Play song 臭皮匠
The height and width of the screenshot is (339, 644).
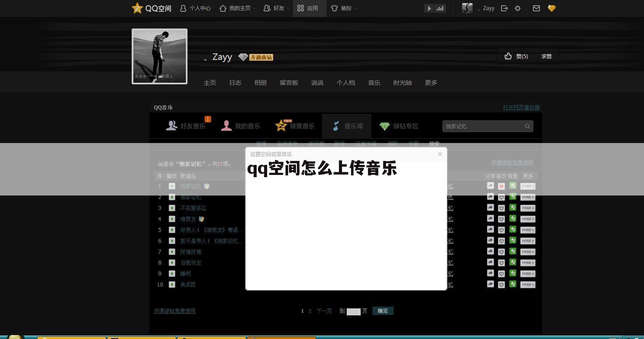172,285
